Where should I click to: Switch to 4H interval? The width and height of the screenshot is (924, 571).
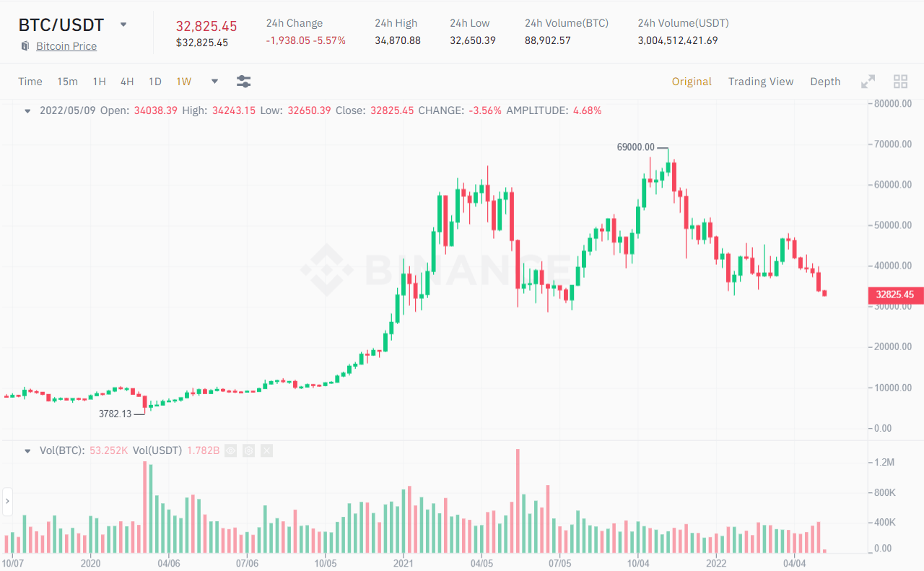pos(127,82)
